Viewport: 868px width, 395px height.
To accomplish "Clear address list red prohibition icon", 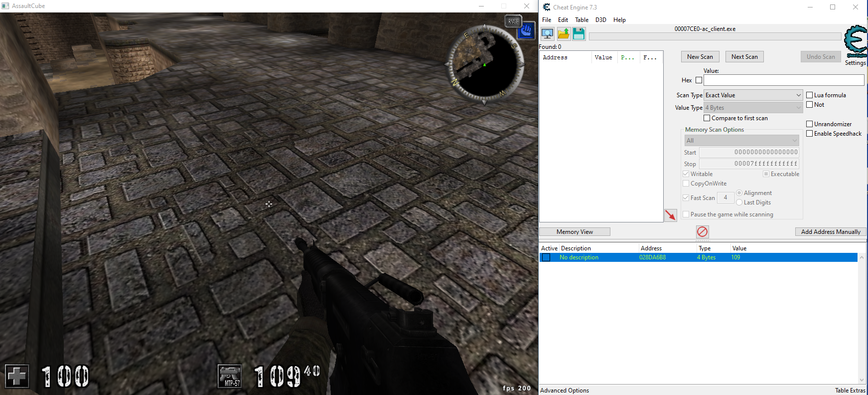I will [x=702, y=231].
